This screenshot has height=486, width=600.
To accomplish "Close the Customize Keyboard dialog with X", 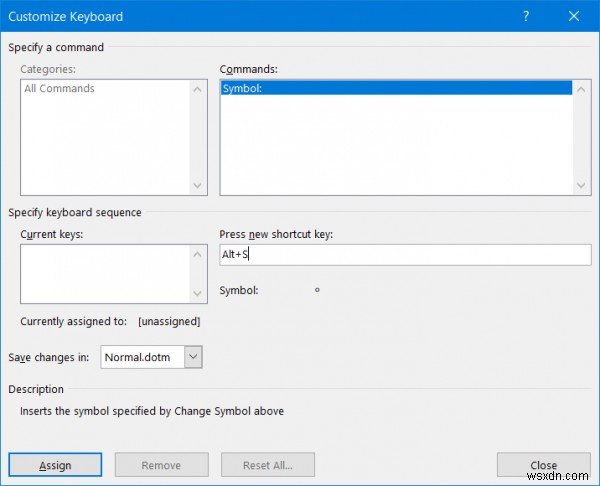I will [x=574, y=16].
